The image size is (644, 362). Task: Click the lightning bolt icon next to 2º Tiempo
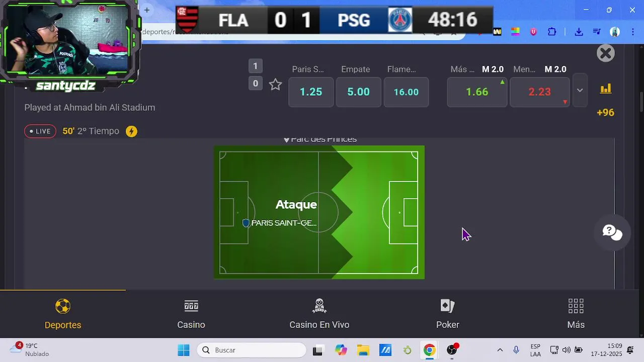(131, 131)
